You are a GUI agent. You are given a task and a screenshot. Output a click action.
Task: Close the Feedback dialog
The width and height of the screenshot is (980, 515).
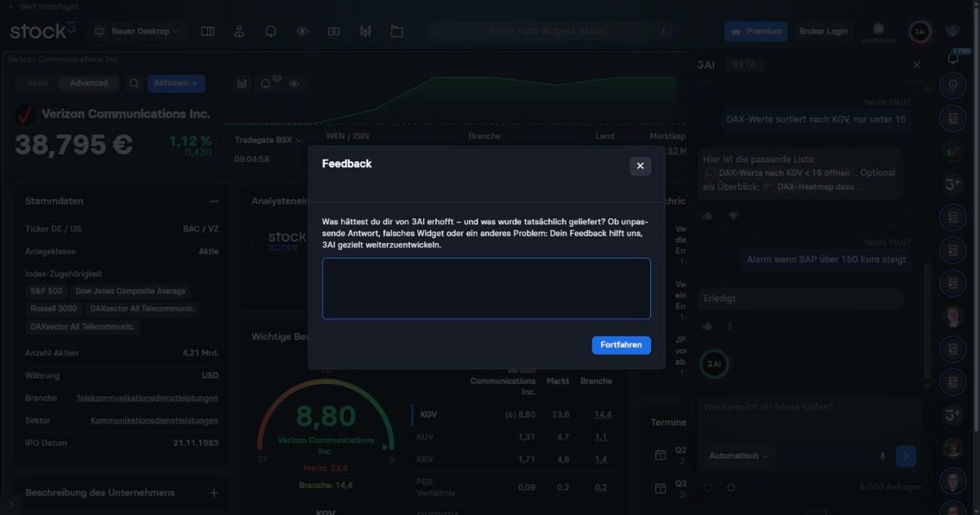[640, 166]
